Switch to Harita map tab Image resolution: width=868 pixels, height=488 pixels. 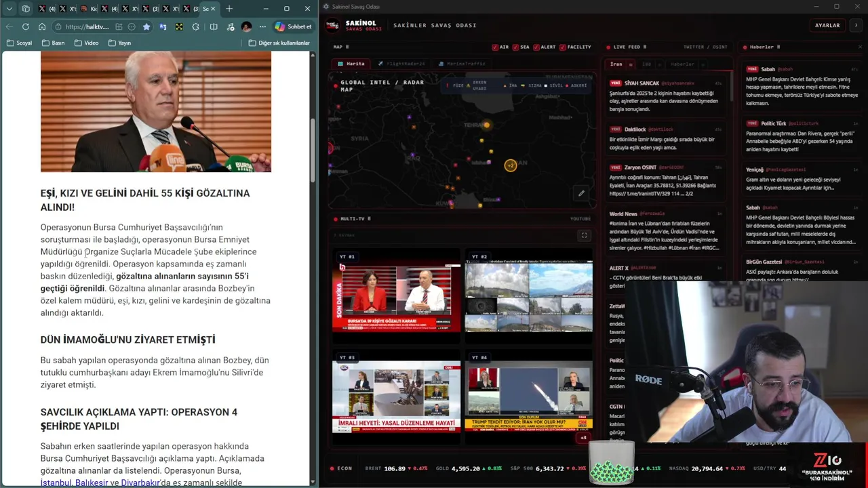pyautogui.click(x=351, y=64)
